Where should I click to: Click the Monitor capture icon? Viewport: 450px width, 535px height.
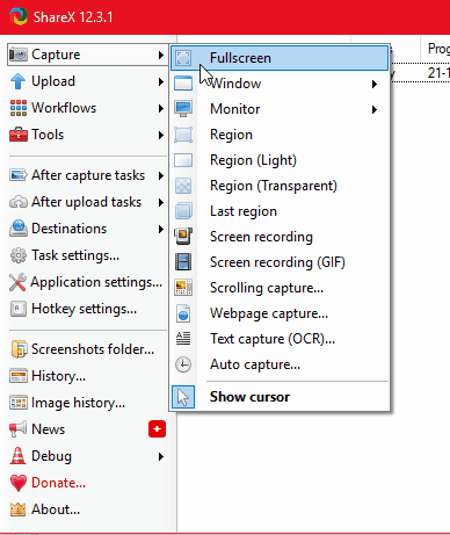(183, 109)
